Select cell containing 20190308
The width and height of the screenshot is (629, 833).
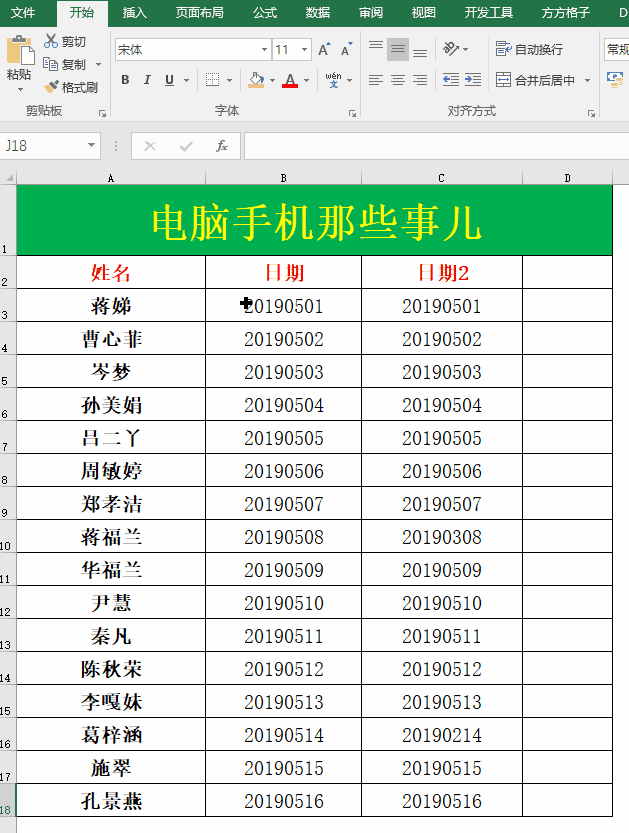tap(442, 537)
